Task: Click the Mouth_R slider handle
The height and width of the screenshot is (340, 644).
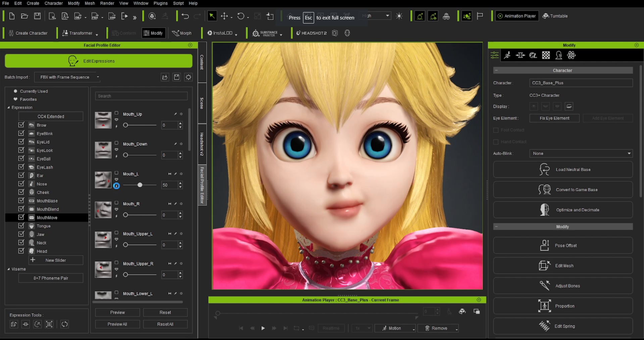Action: point(126,215)
